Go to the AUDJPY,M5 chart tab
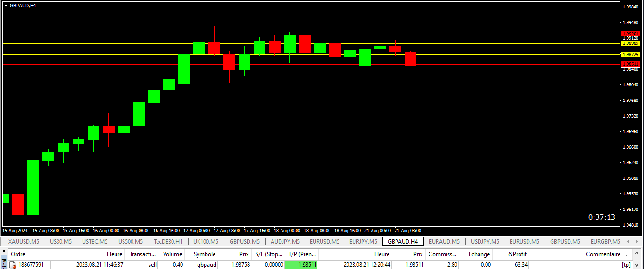Viewport: 644px width, 269px height. [x=285, y=242]
